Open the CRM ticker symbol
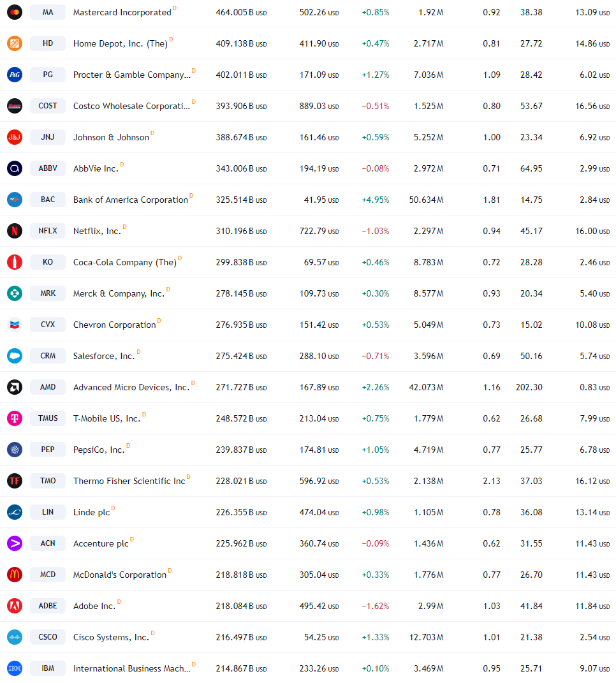Image resolution: width=616 pixels, height=683 pixels. pyautogui.click(x=48, y=356)
